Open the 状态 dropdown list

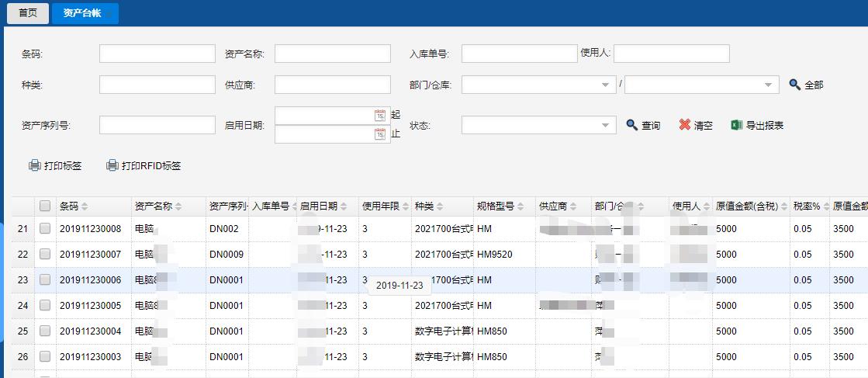[605, 126]
